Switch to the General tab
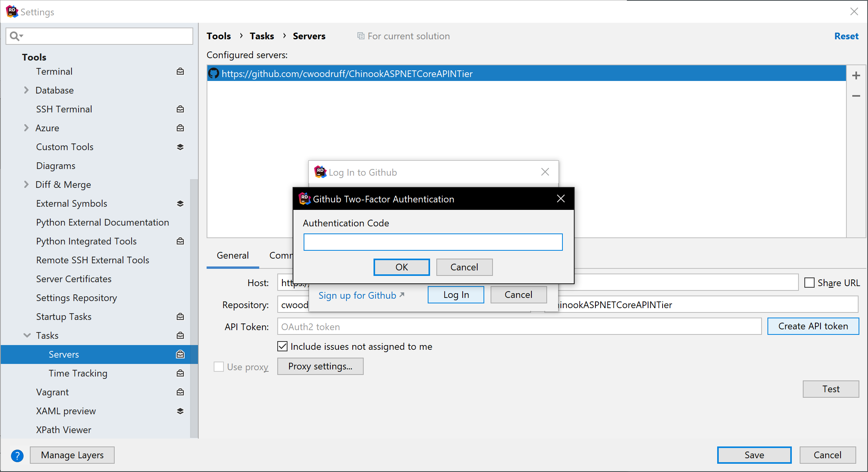 click(x=233, y=255)
